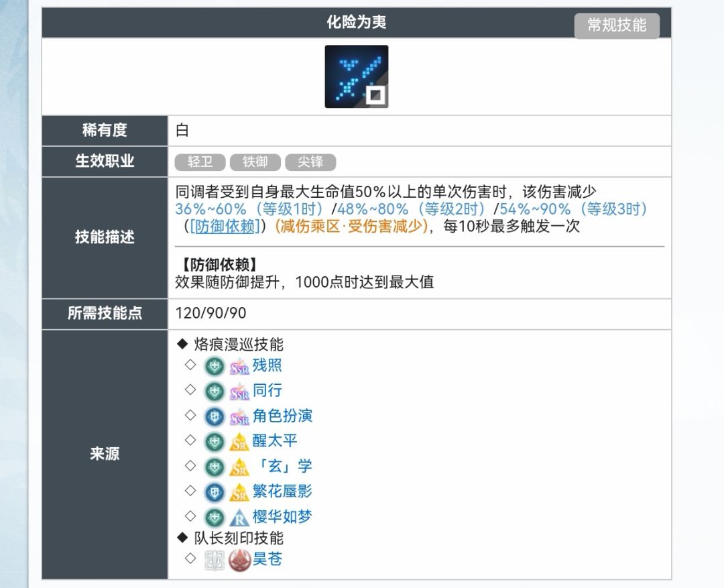The height and width of the screenshot is (588, 724).
Task: Open the 繁花蜃影 imprint link
Action: click(282, 491)
